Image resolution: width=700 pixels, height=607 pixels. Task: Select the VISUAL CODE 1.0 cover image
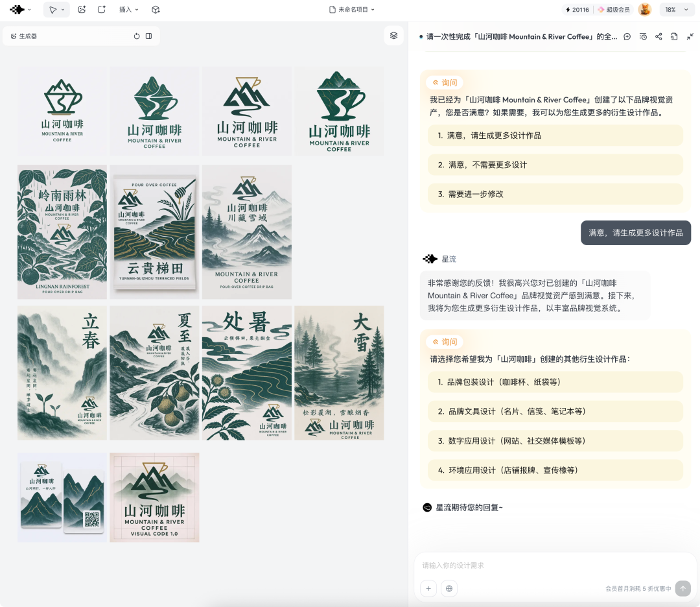coord(154,497)
